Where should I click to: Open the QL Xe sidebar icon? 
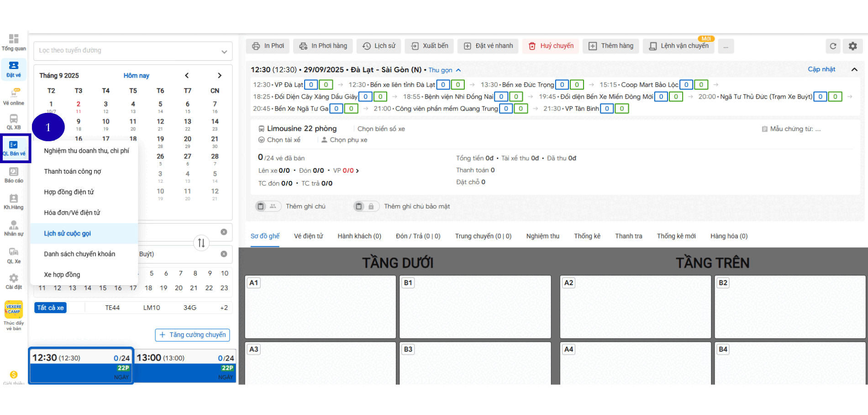pyautogui.click(x=14, y=255)
